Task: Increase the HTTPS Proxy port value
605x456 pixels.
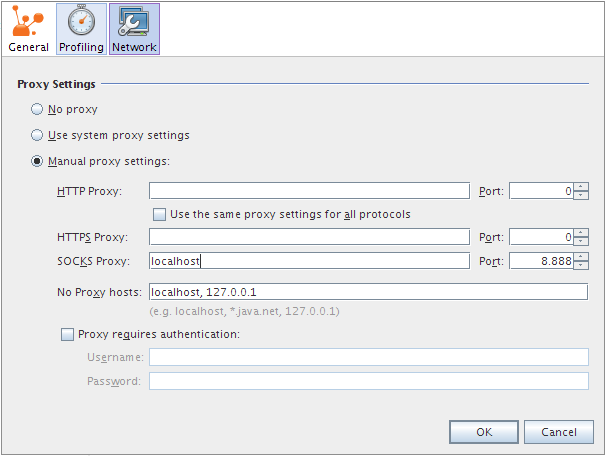Action: pos(581,233)
